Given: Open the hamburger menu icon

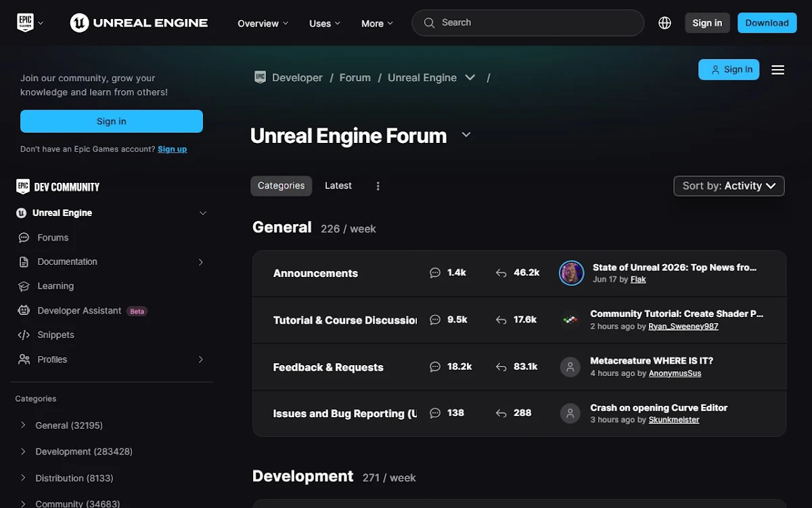Looking at the screenshot, I should pyautogui.click(x=778, y=70).
